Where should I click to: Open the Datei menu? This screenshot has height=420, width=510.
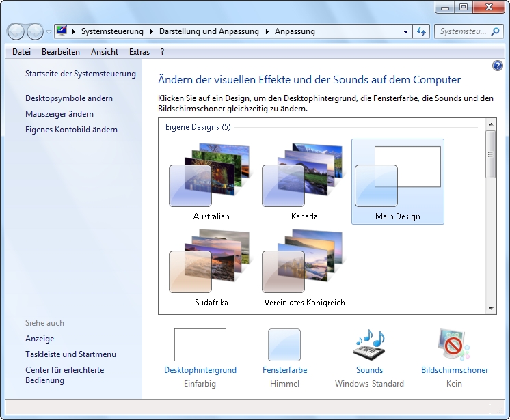pos(21,51)
